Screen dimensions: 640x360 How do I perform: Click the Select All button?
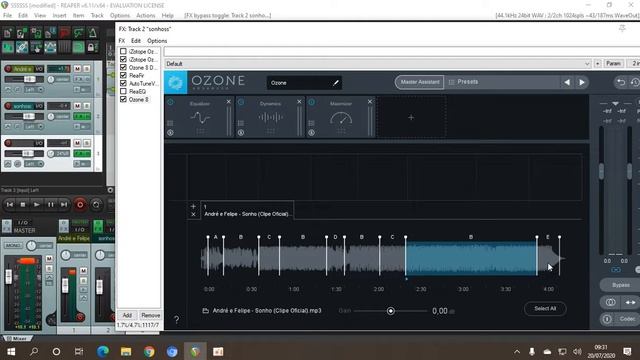(545, 309)
